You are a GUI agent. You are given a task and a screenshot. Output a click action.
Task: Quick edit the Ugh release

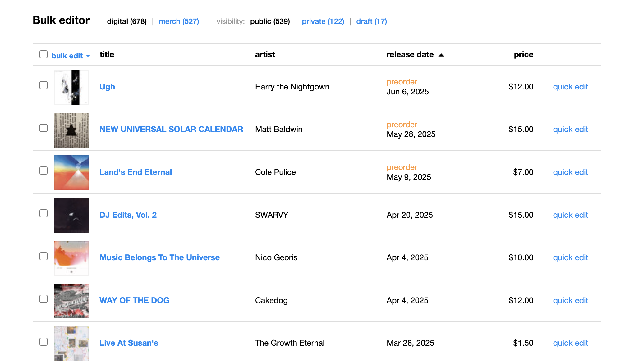coord(571,87)
